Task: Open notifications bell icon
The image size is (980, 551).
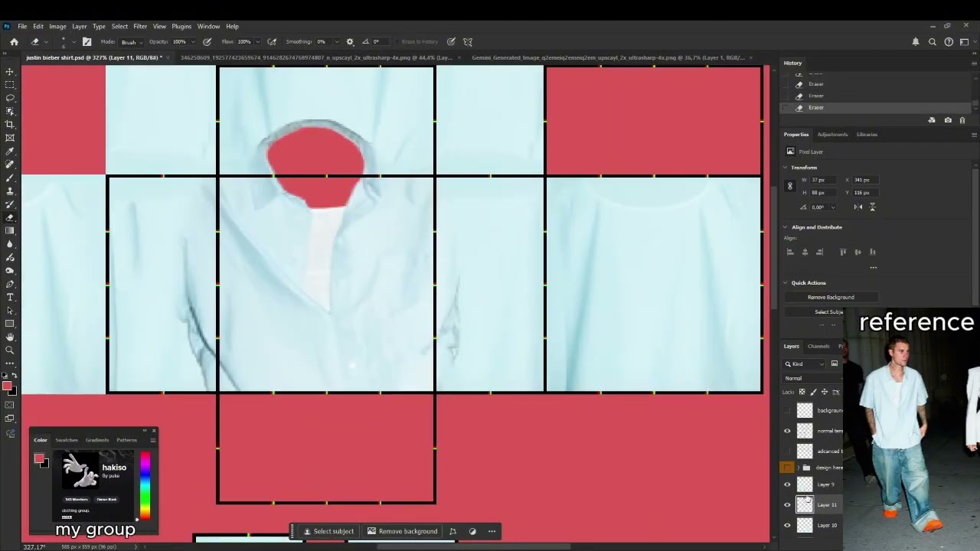Action: click(916, 42)
